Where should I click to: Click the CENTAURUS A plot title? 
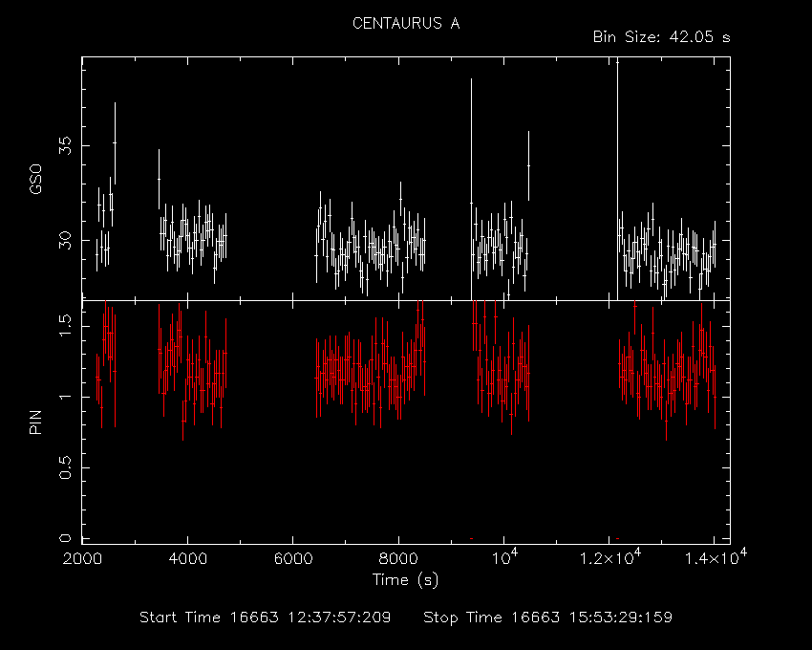pyautogui.click(x=406, y=23)
